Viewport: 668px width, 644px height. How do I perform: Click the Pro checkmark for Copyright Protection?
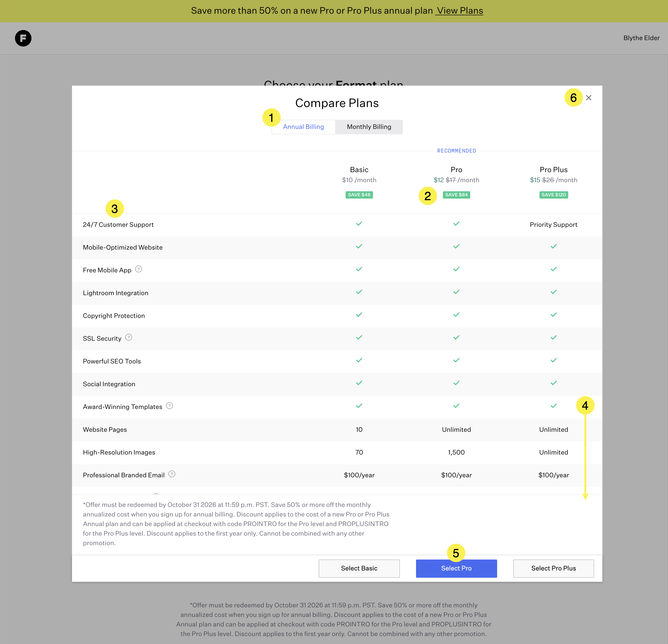pyautogui.click(x=456, y=315)
